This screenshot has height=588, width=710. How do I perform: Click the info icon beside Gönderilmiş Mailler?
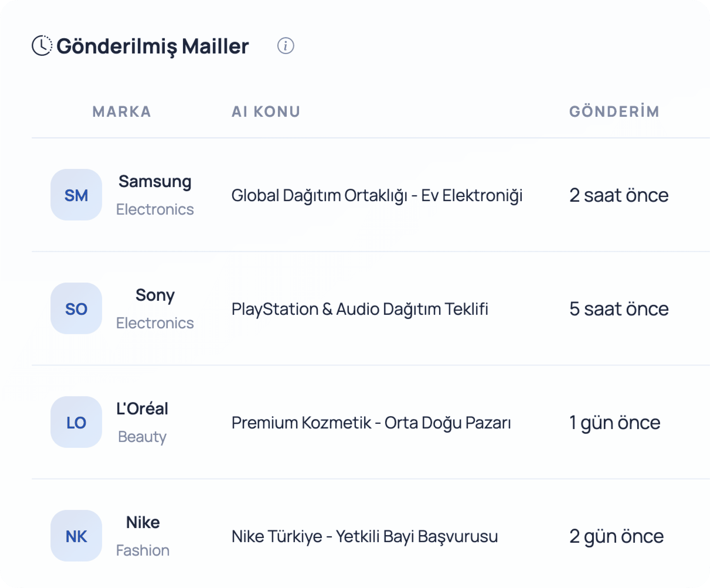point(285,46)
